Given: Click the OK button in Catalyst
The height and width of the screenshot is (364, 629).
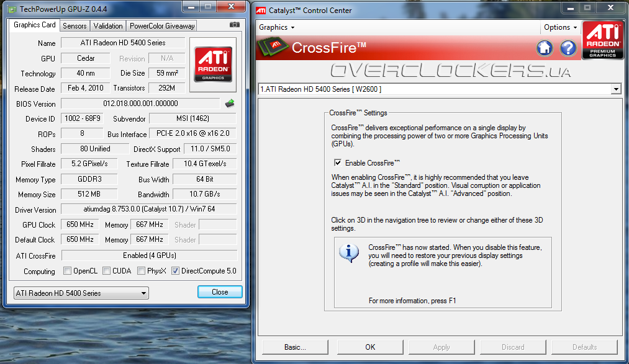Looking at the screenshot, I should 370,347.
